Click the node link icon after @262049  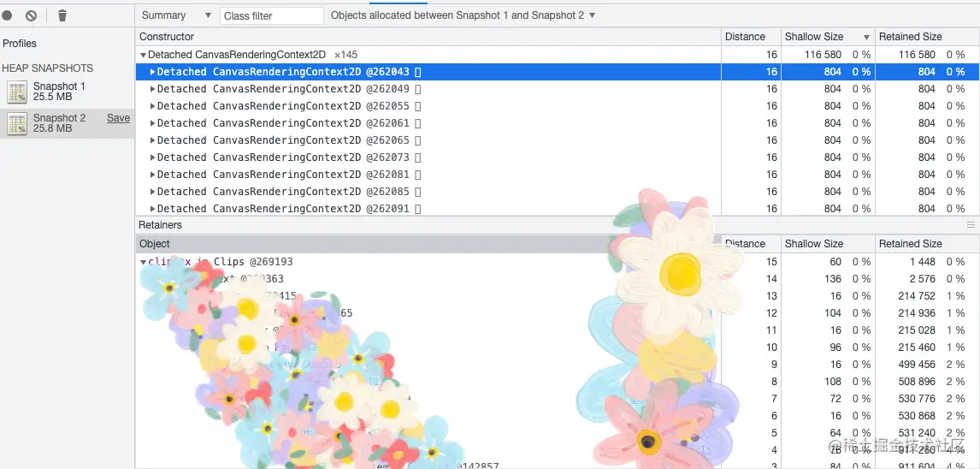(x=417, y=89)
